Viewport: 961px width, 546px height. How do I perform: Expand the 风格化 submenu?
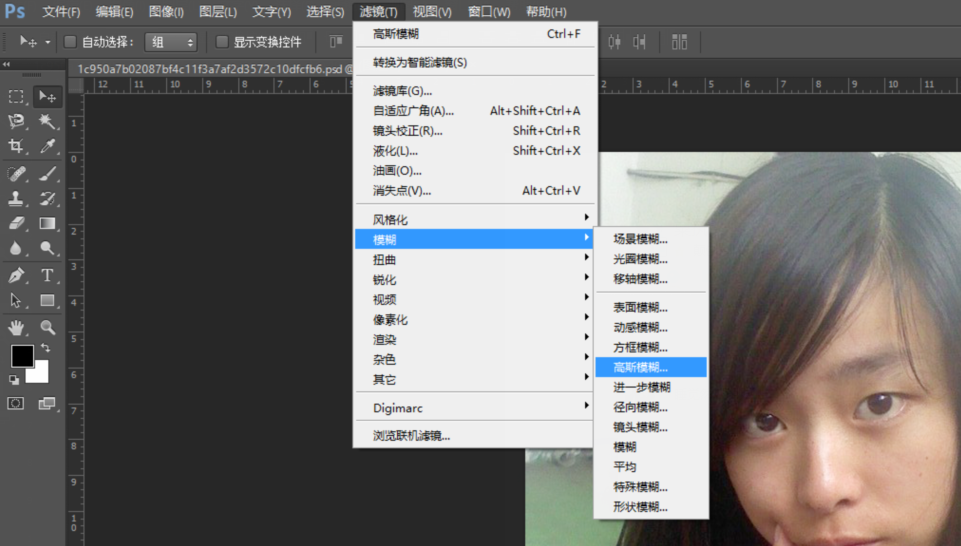[475, 219]
